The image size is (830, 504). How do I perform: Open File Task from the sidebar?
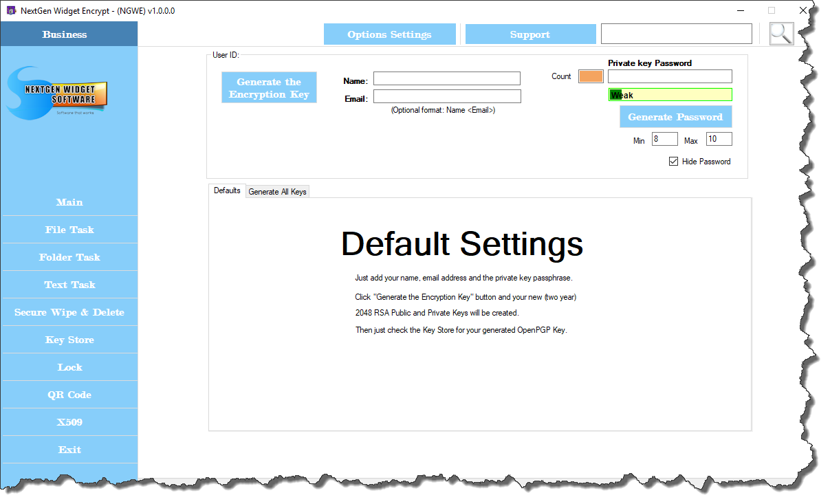[x=69, y=230]
